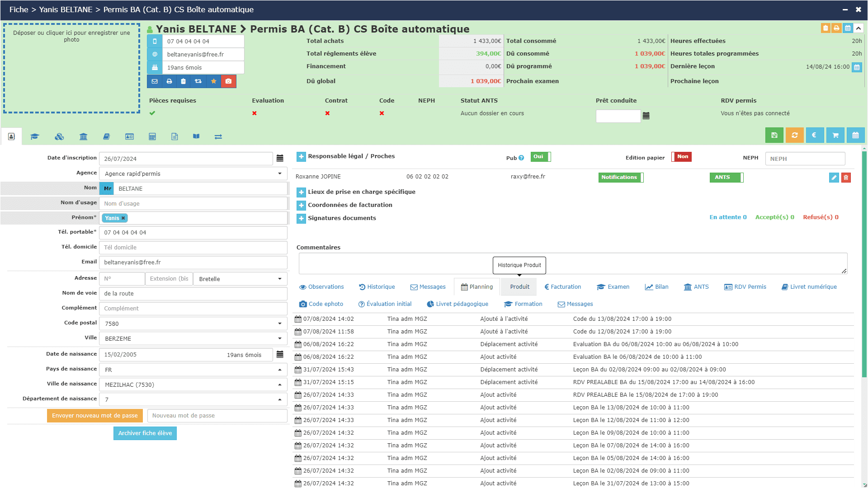Edit Roxanne JOPINE with pencil icon
This screenshot has height=488, width=868.
(834, 178)
